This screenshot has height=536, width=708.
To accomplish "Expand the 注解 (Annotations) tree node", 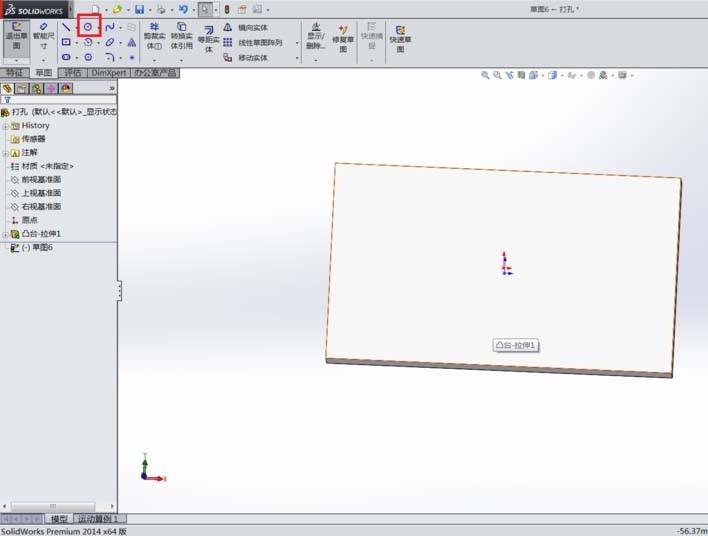I will point(5,153).
